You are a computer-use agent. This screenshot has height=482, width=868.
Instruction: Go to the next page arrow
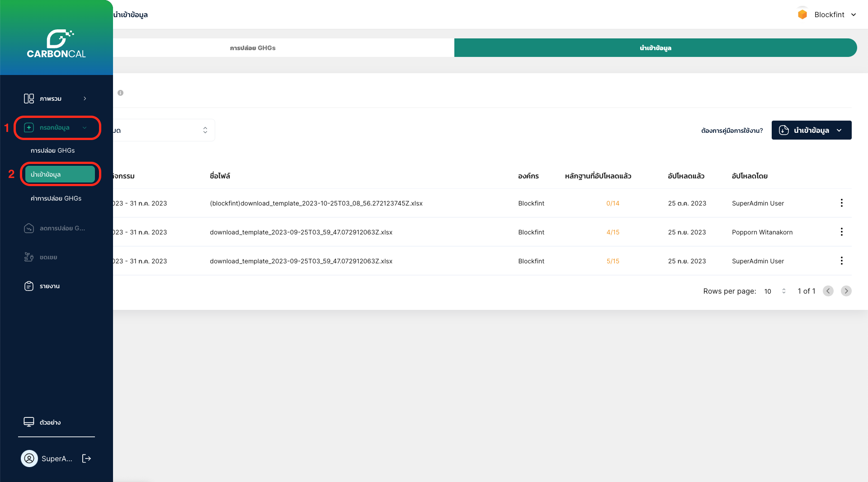point(846,291)
